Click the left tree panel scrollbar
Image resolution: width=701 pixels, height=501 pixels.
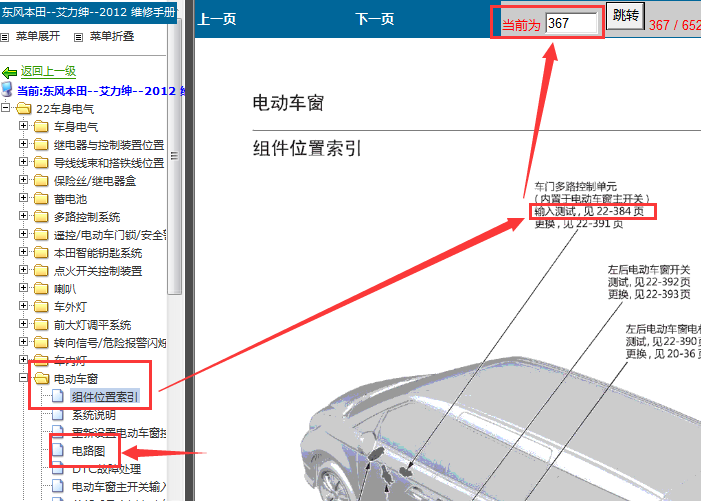(174, 156)
